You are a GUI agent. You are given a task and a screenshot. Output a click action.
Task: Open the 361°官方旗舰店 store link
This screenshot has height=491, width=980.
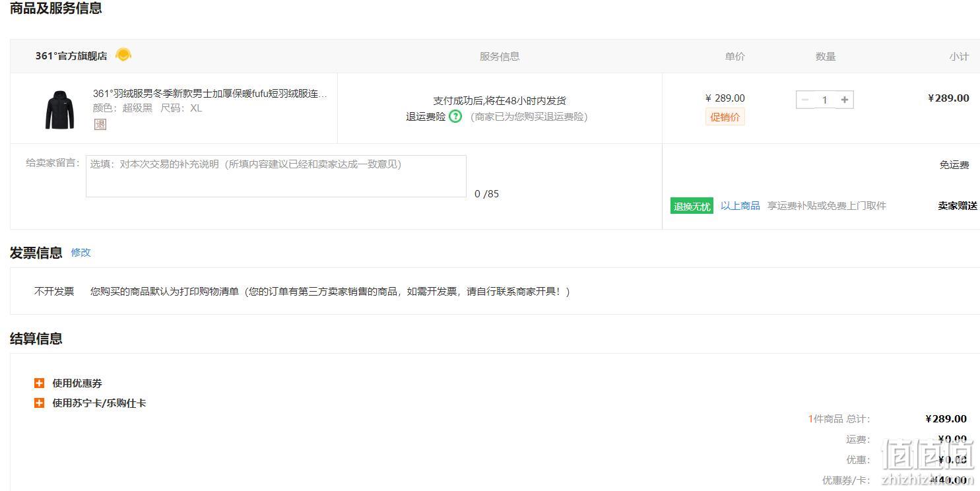pyautogui.click(x=71, y=56)
